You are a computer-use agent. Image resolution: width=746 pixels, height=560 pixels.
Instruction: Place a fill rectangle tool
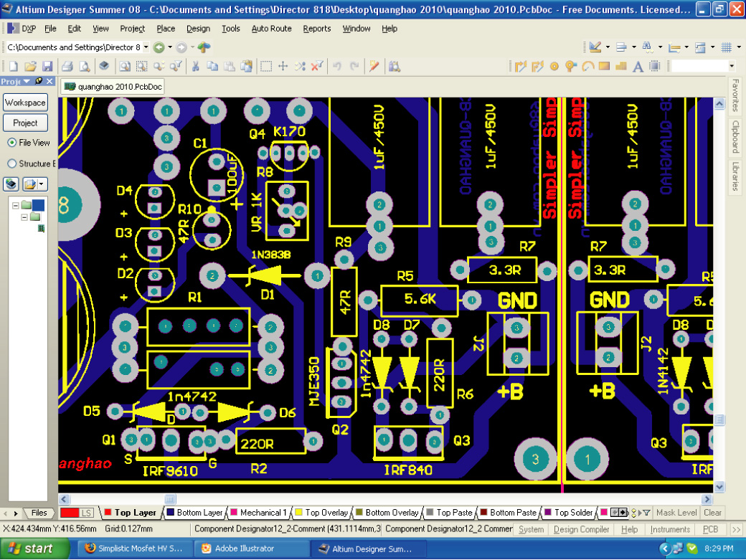pos(604,67)
